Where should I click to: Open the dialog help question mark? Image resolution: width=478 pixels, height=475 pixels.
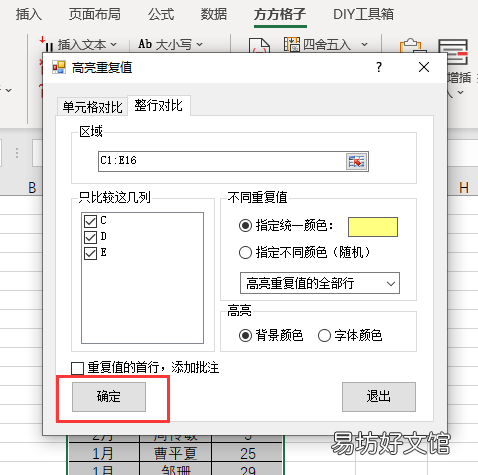pos(379,67)
